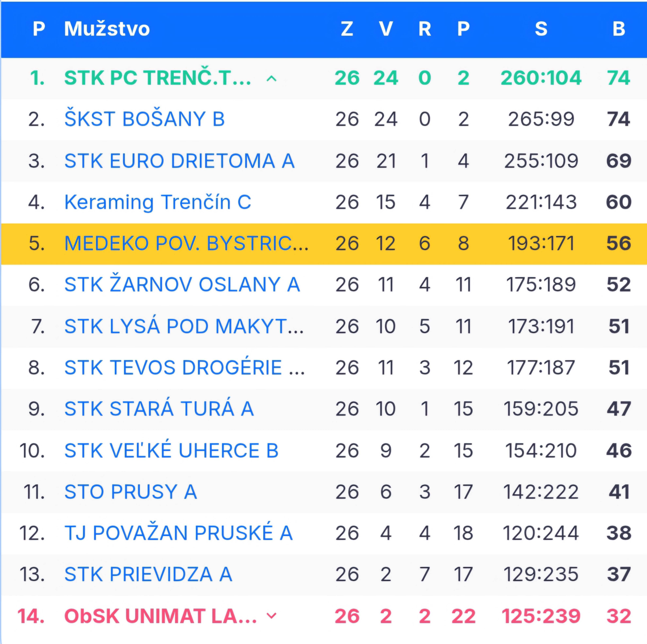Click the down chevron beside ObSK UNIMAT LA
Viewport: 647px width, 644px height.
pos(271,616)
